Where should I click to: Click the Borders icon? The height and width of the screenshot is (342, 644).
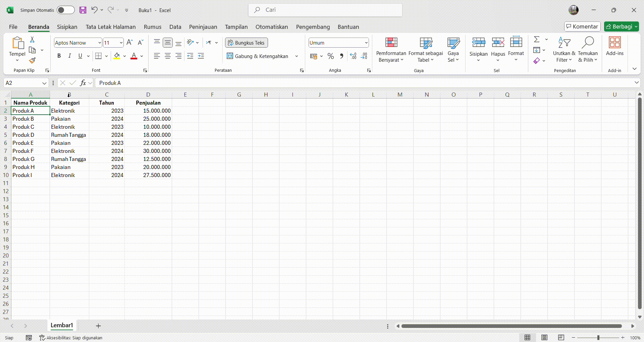pyautogui.click(x=98, y=56)
